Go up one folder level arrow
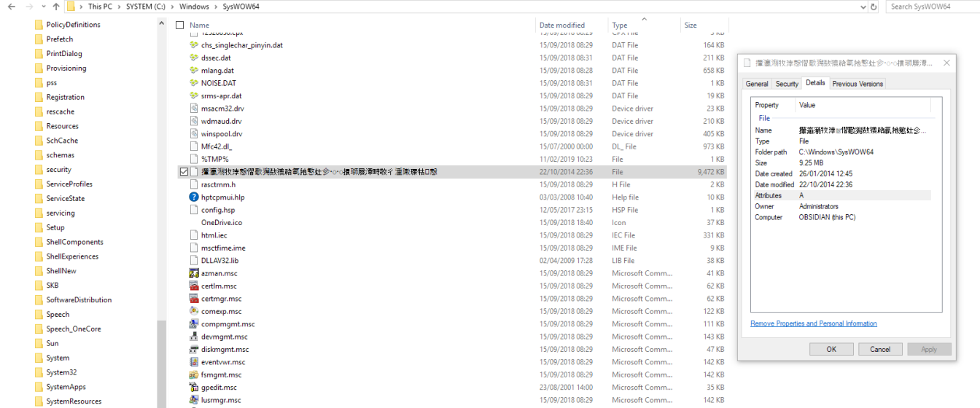The width and height of the screenshot is (980, 408). click(x=56, y=7)
